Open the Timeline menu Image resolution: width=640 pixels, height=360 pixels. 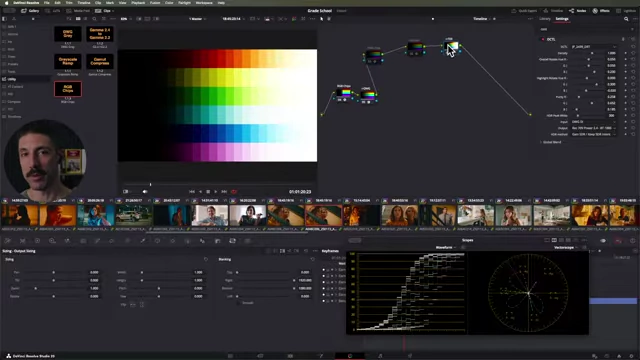click(x=84, y=3)
